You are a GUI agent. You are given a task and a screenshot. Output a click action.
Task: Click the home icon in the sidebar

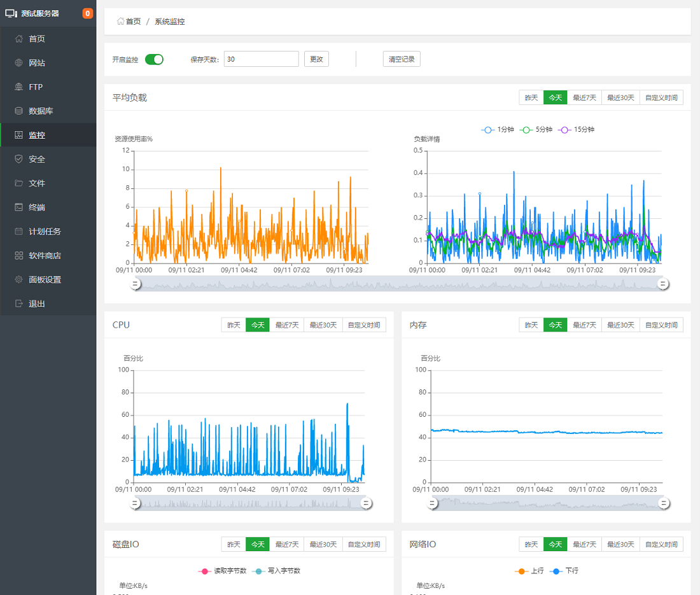point(18,39)
